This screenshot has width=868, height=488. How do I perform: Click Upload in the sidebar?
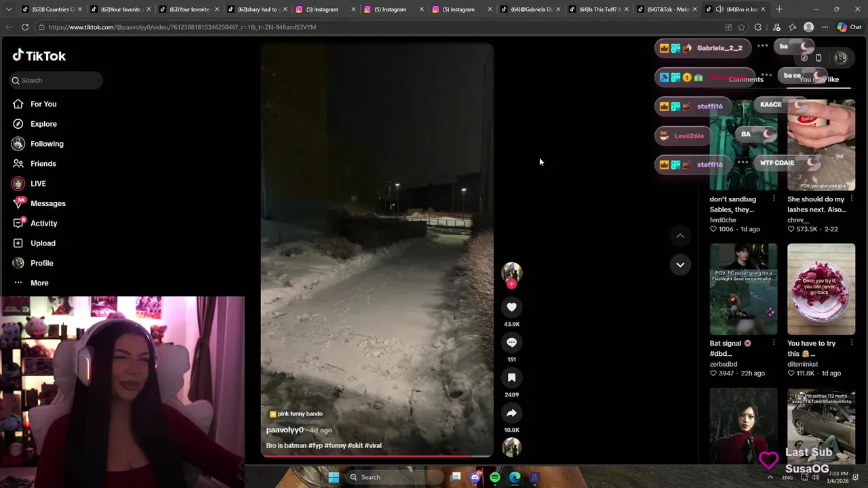pyautogui.click(x=43, y=243)
